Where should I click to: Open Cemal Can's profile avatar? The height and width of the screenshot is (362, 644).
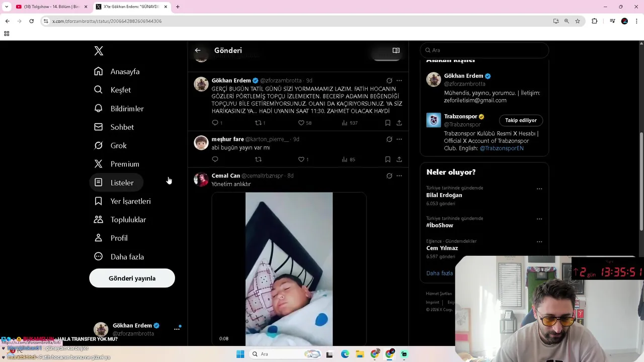point(201,179)
